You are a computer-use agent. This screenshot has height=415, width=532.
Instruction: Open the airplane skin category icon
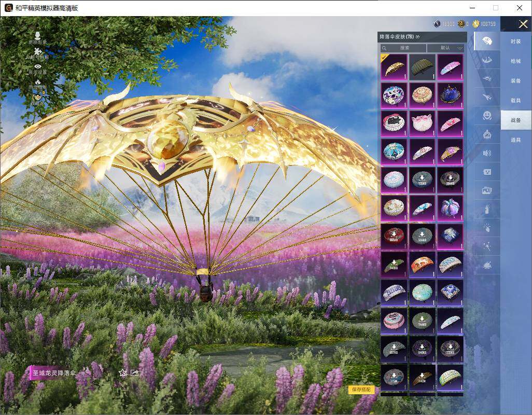point(487,96)
